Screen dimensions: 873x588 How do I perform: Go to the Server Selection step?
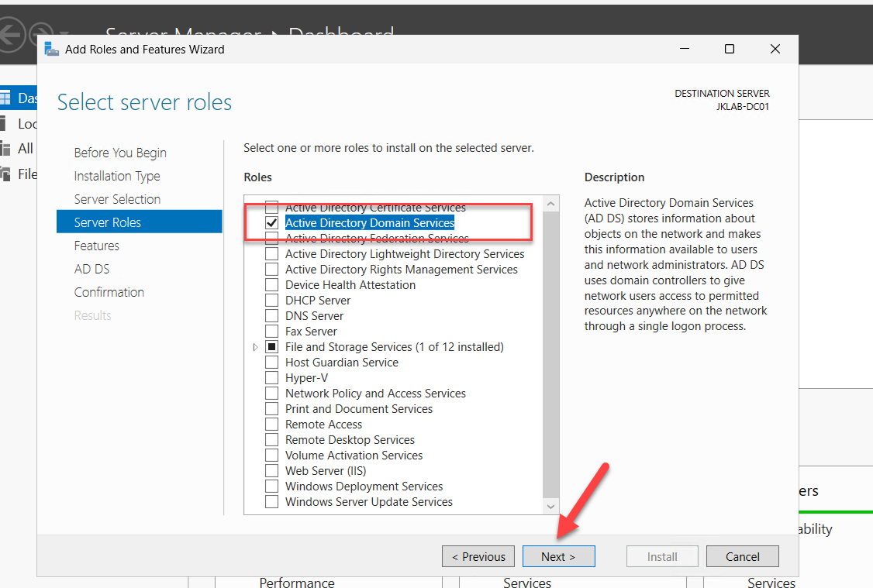click(x=118, y=199)
